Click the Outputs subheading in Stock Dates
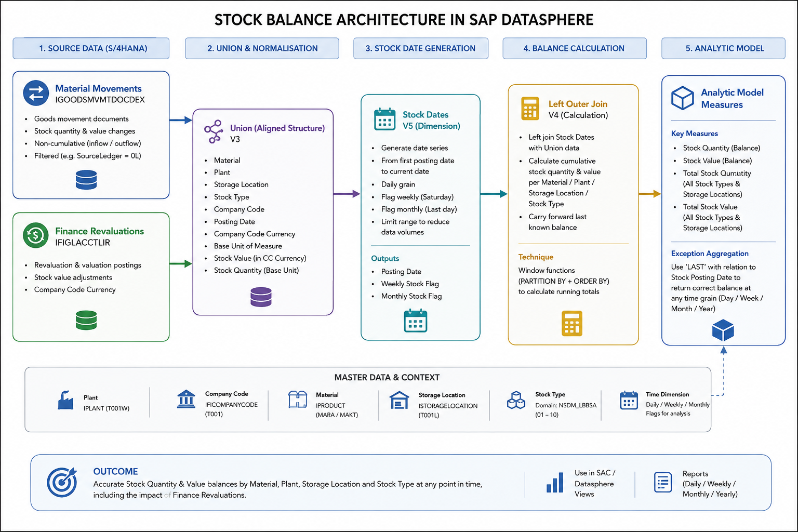Viewport: 798px width, 532px height. (385, 259)
